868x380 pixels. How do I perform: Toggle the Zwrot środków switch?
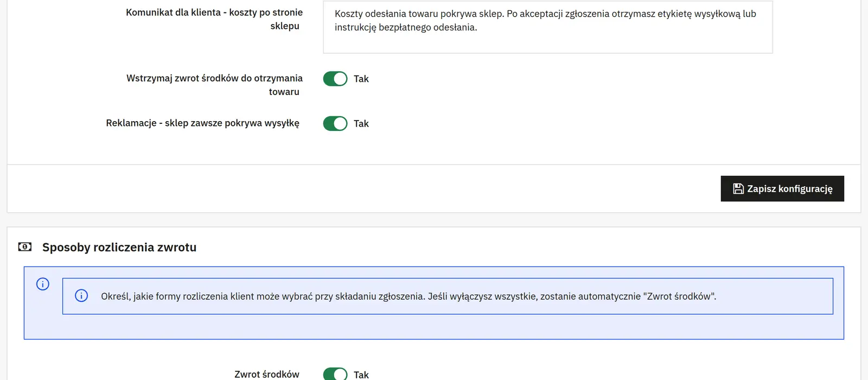(335, 375)
